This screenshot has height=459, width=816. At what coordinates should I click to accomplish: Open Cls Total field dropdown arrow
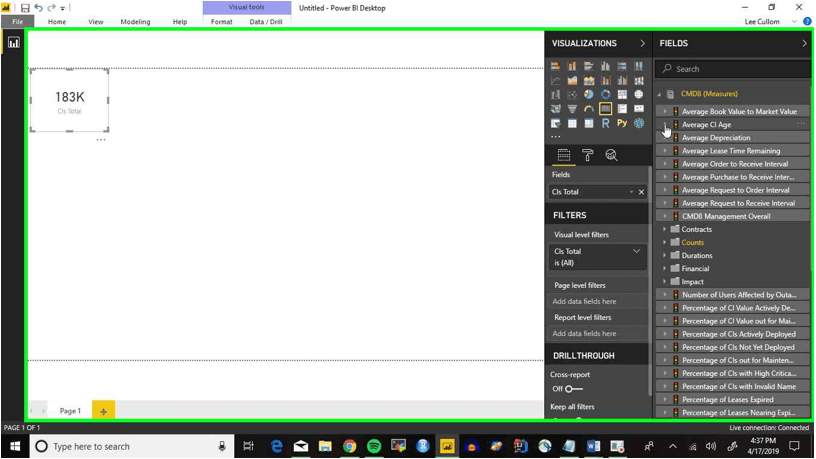[631, 192]
